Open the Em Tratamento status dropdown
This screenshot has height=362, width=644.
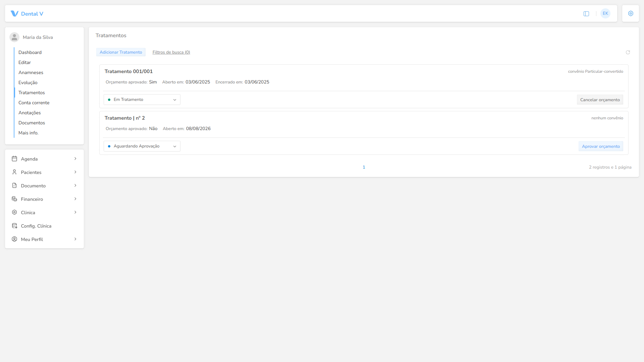click(x=142, y=100)
